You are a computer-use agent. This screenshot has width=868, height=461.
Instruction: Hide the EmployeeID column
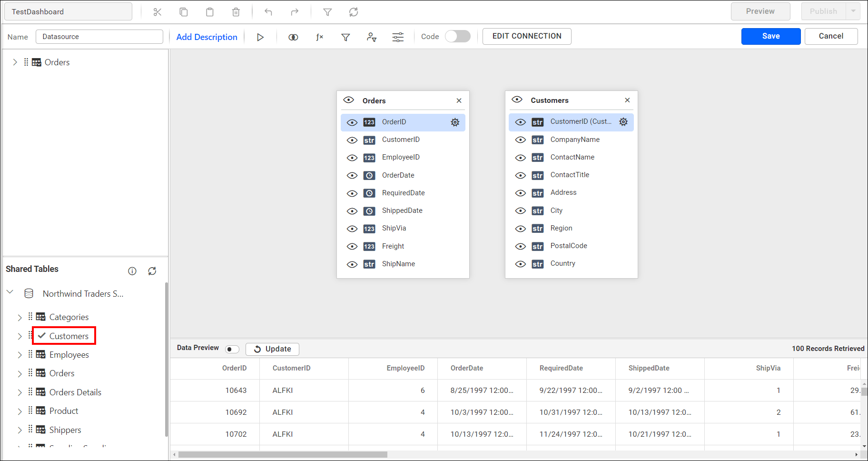(x=352, y=158)
